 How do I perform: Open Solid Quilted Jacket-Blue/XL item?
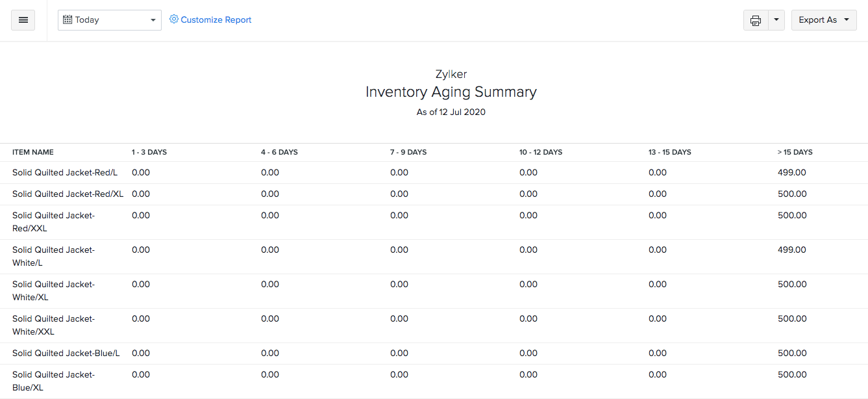53,381
